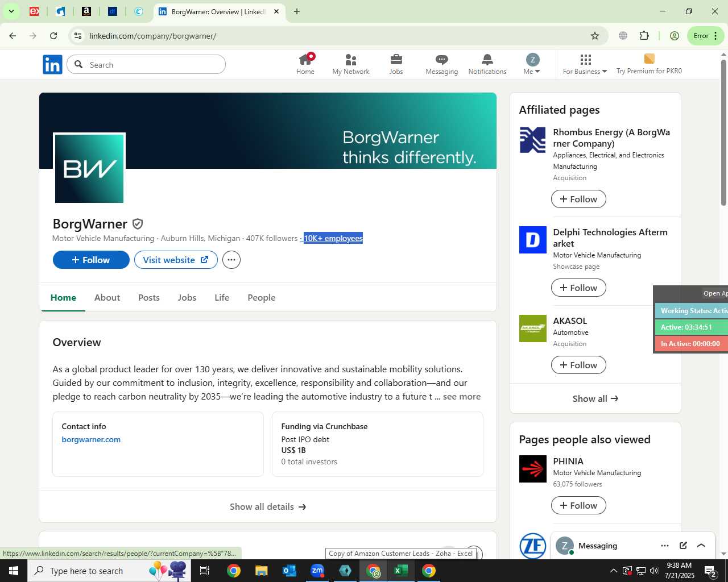
Task: Open Delphi Technologies Aftermarket page
Action: point(610,238)
